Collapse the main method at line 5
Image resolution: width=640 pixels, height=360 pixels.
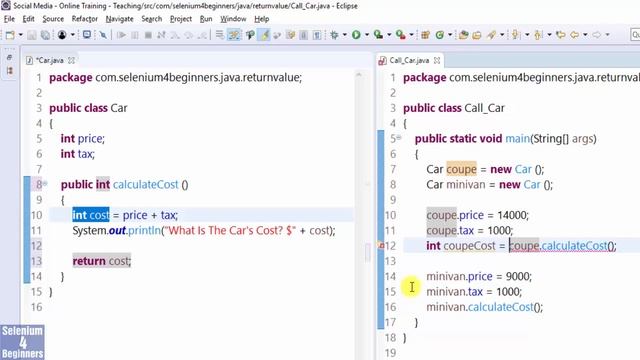point(399,138)
